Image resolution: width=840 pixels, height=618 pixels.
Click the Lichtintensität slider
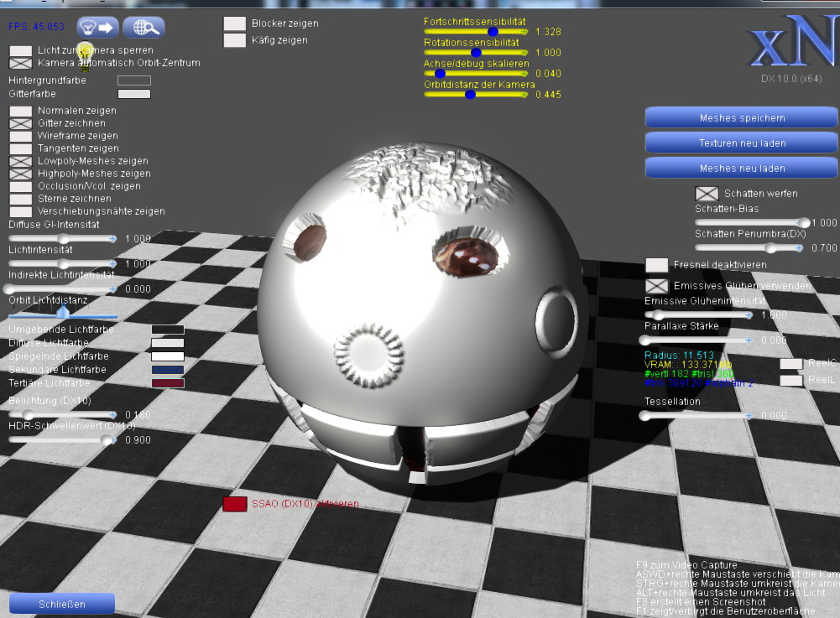(x=63, y=264)
